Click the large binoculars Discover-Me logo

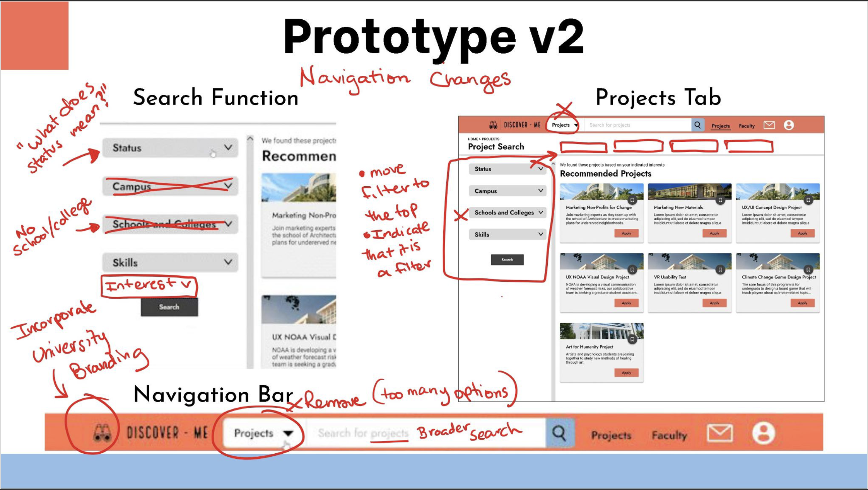pos(103,433)
